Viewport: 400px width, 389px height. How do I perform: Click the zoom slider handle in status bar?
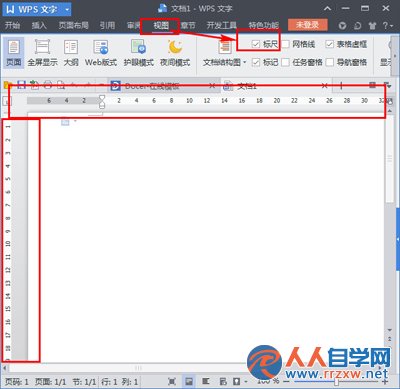pos(337,382)
